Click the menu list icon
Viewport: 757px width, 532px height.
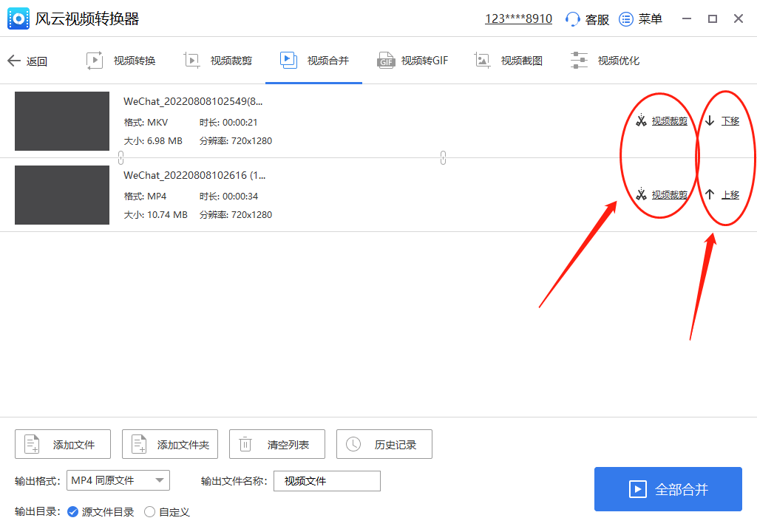coord(625,19)
